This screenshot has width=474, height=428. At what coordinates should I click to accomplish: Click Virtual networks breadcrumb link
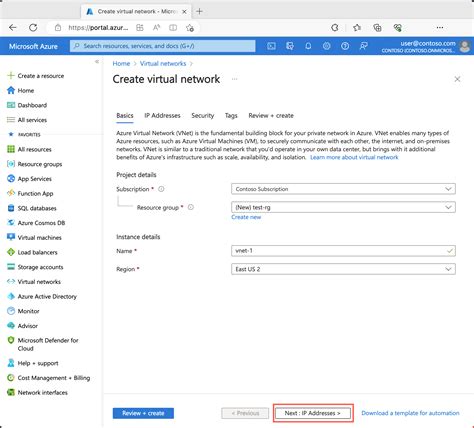click(x=163, y=63)
